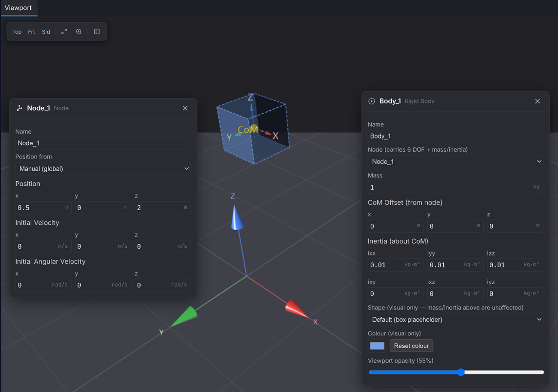Edit CoM Offset z field
Viewport: 558px width, 392px height.
pos(515,226)
